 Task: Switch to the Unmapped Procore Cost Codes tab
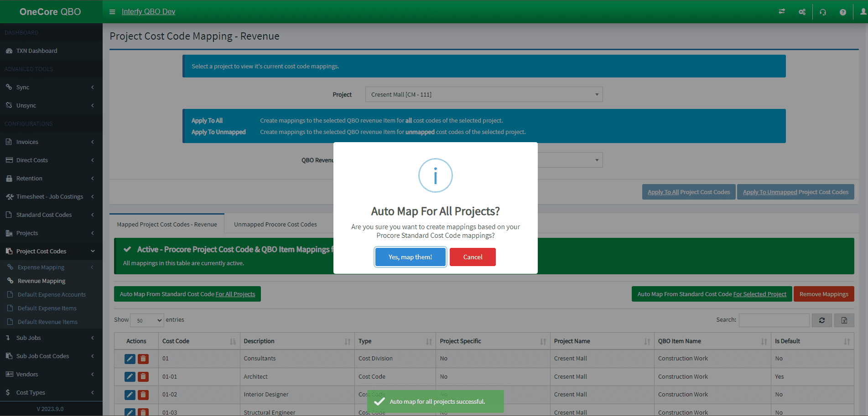pos(275,224)
